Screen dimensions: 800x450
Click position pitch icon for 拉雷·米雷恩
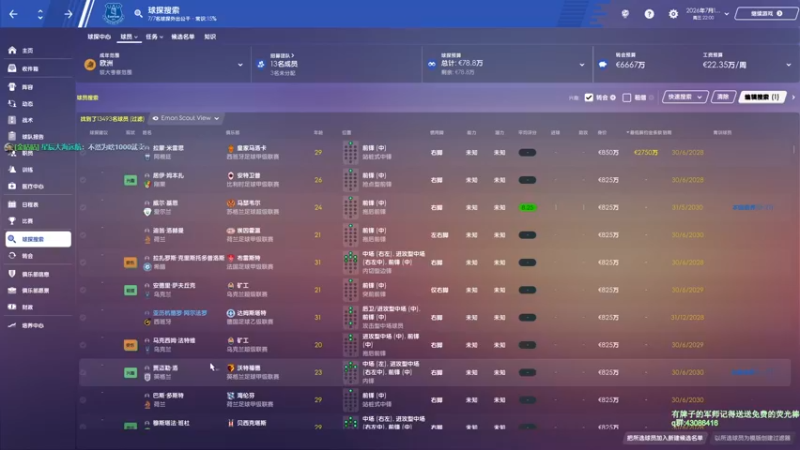click(x=351, y=152)
